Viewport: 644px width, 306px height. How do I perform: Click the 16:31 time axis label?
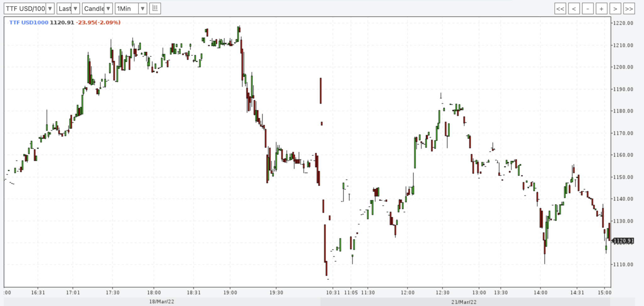(x=38, y=292)
